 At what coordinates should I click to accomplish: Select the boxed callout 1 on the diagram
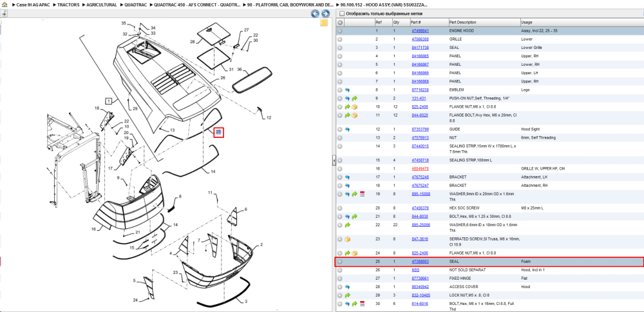point(108,101)
